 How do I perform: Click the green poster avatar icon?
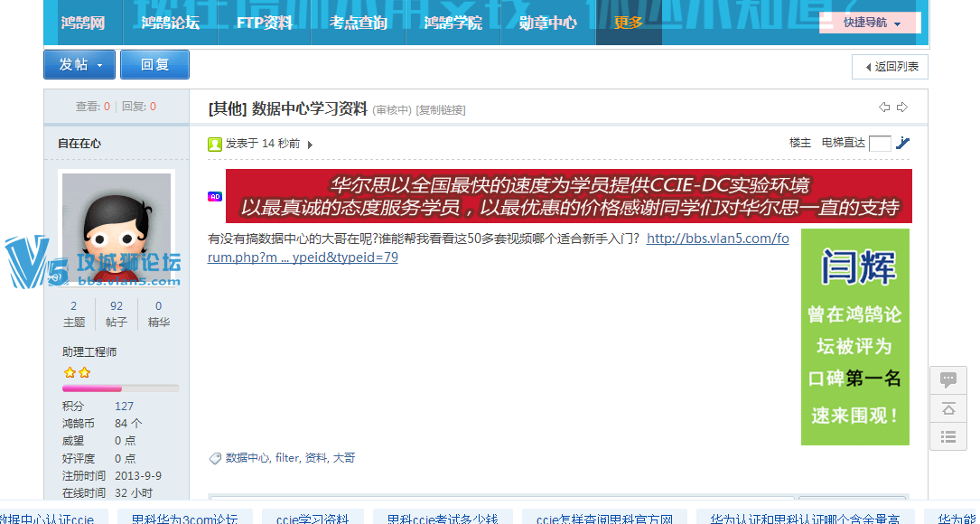point(215,144)
